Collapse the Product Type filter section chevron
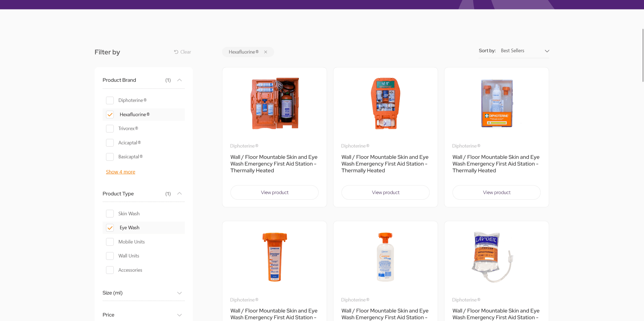Viewport: 644px width, 321px height. click(x=180, y=193)
